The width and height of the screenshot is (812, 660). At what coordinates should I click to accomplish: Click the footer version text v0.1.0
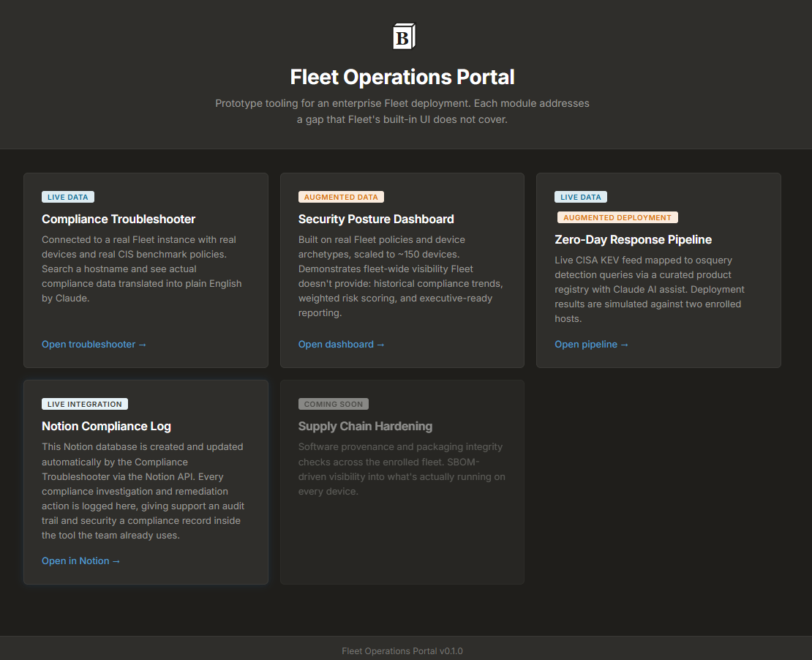click(451, 651)
